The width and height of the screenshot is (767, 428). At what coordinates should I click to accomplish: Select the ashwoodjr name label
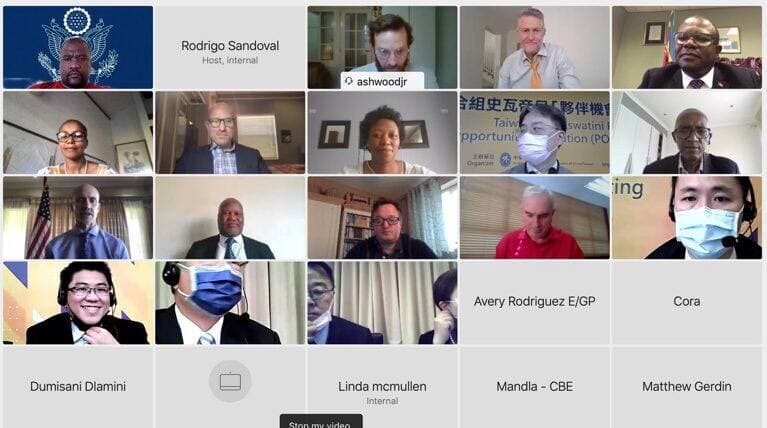(382, 81)
